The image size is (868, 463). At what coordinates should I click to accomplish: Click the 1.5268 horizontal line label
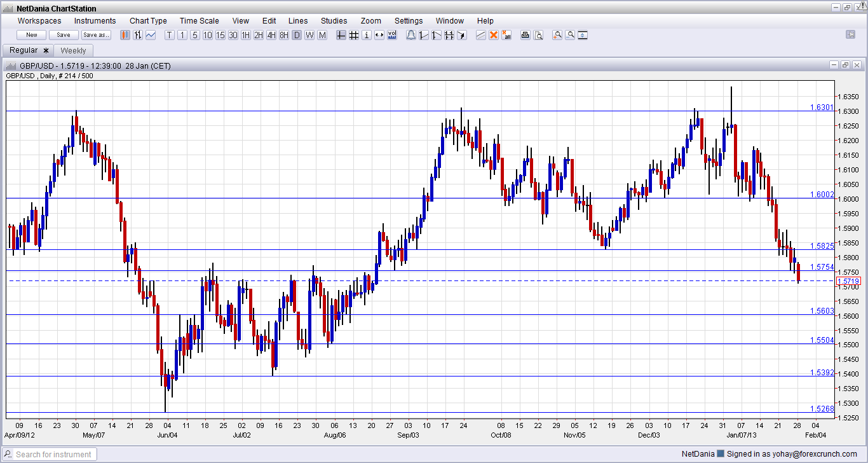click(x=822, y=408)
